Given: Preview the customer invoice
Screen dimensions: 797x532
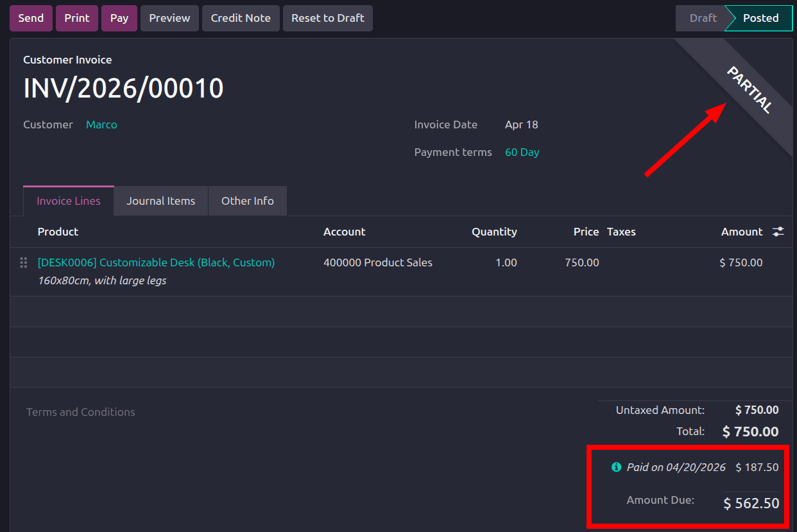Looking at the screenshot, I should click(169, 18).
